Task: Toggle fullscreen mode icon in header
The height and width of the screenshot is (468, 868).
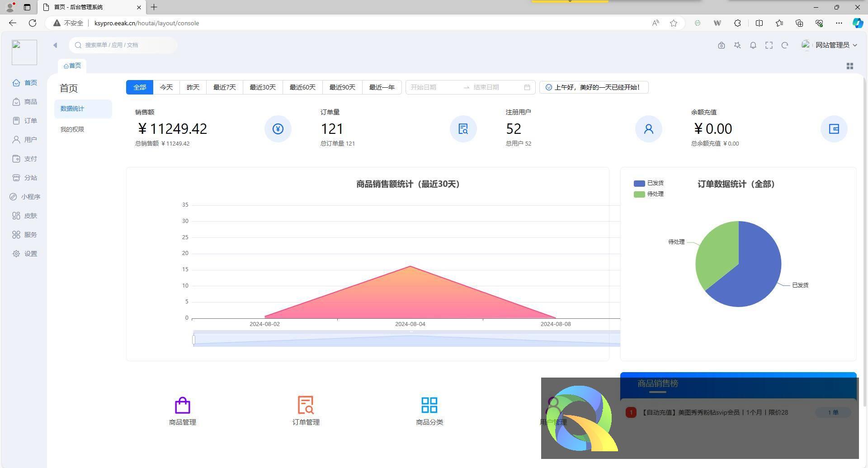Action: (x=769, y=45)
